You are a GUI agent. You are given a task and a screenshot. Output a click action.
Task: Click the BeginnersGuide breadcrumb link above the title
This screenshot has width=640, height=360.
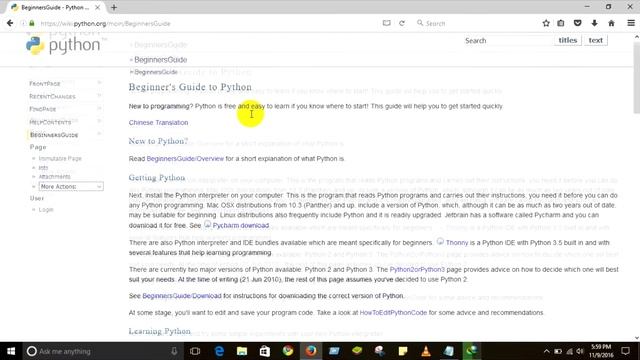156,72
